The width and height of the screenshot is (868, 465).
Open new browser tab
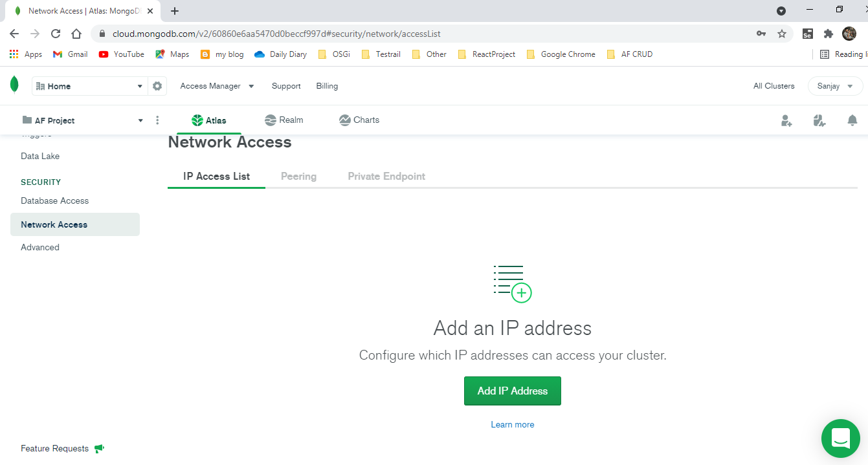pyautogui.click(x=174, y=11)
